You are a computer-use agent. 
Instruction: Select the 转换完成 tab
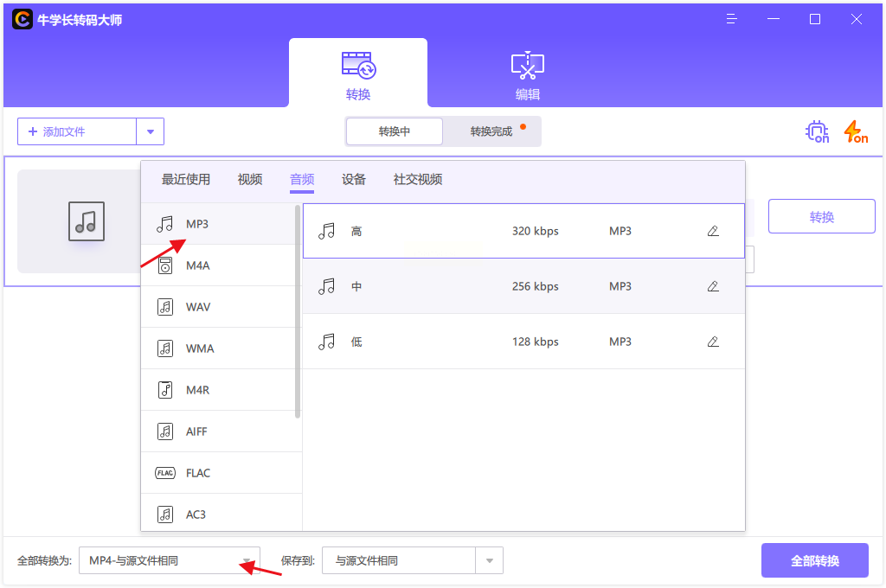tap(491, 131)
